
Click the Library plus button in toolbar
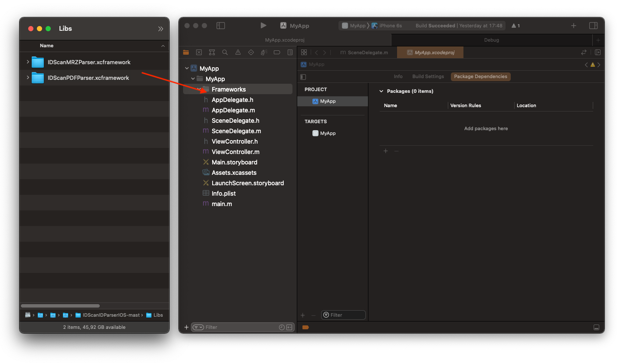click(x=573, y=26)
